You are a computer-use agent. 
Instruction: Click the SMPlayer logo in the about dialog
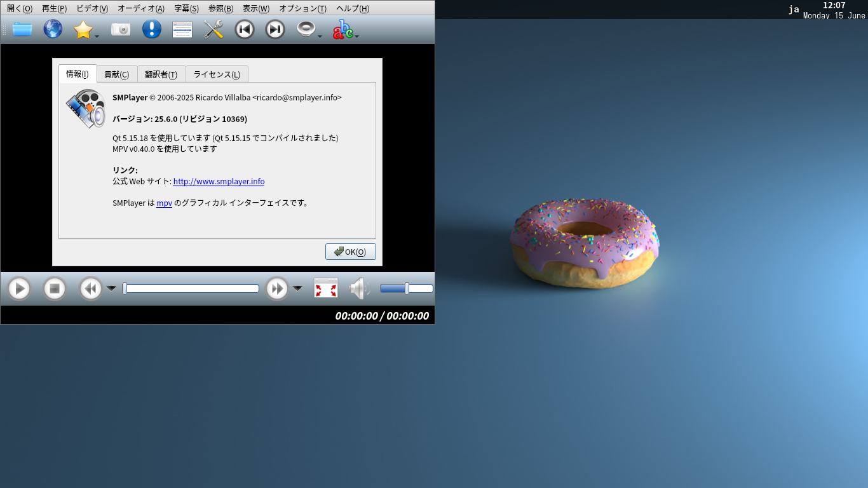[86, 109]
